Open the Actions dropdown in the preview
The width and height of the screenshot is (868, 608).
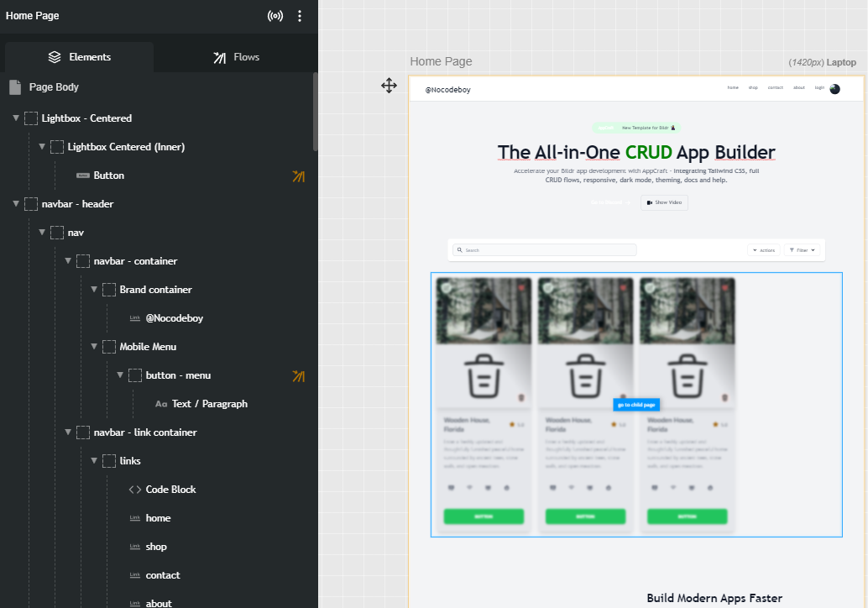(763, 249)
